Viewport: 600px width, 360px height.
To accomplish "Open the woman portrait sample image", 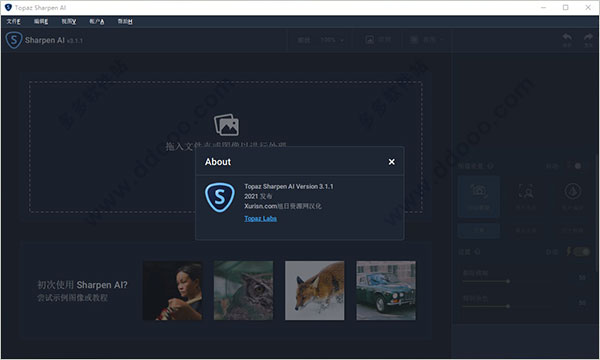I will click(x=173, y=290).
